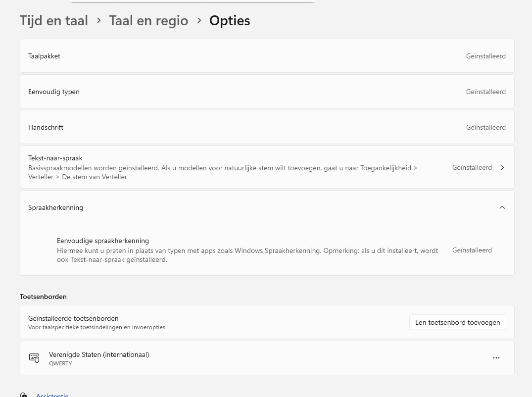Screen dimensions: 532x397
Task: Open the Tekst-naar-spraak settings row
Action: click(x=223, y=167)
